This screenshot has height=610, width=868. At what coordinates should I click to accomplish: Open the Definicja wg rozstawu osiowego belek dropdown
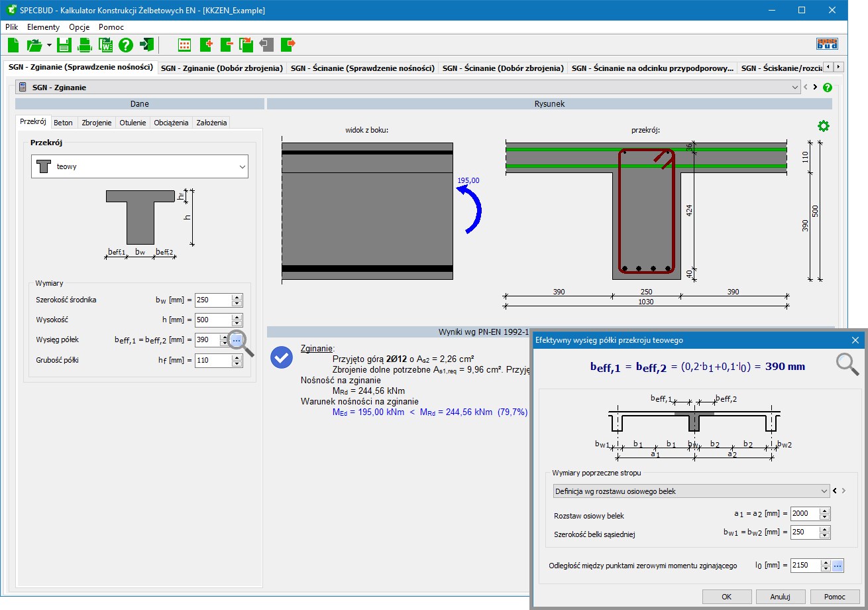pos(824,491)
